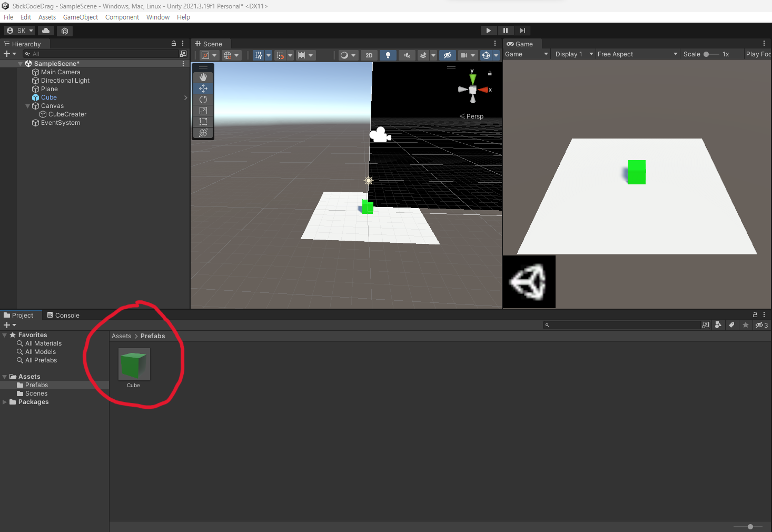Open the Assets menu
772x532 pixels.
pos(47,17)
